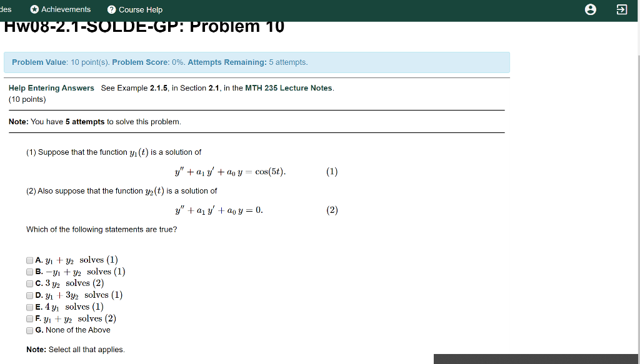Click the vertical scrollbar on the right
The width and height of the screenshot is (640, 364).
636,187
